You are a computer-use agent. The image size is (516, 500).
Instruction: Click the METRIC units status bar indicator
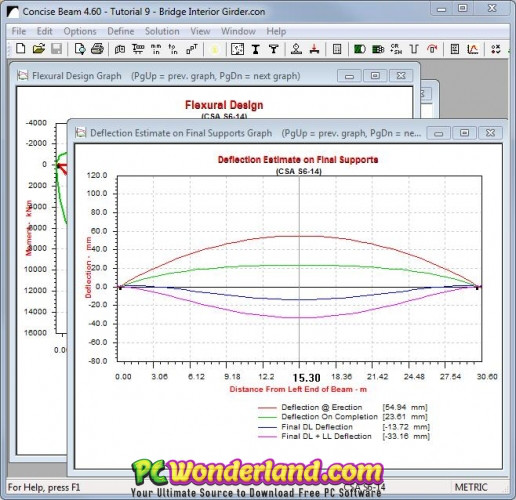coord(471,487)
